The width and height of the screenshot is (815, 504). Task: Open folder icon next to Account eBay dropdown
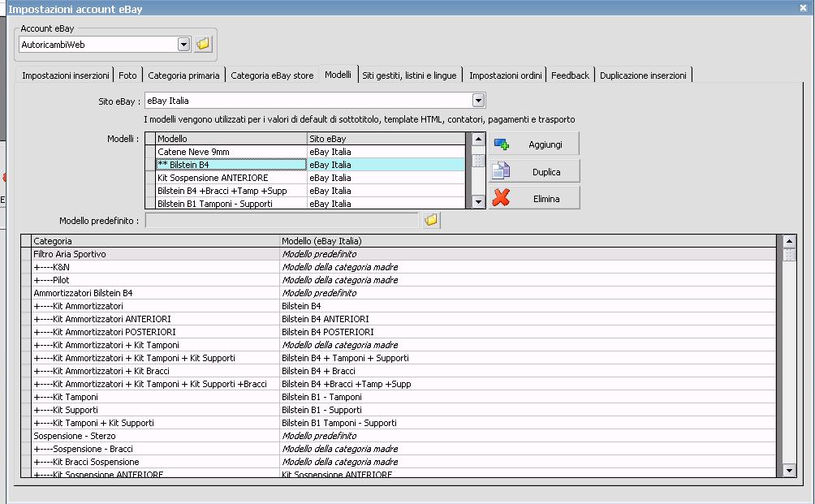point(203,44)
